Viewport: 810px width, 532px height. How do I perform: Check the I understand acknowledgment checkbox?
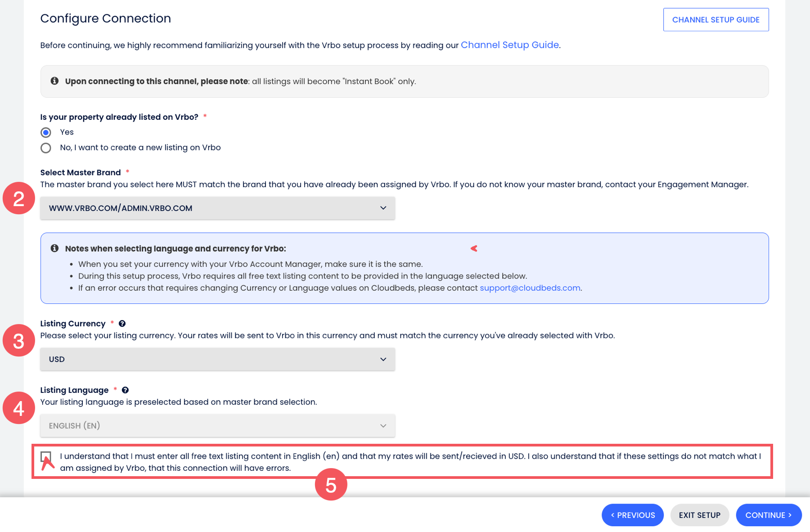point(46,457)
